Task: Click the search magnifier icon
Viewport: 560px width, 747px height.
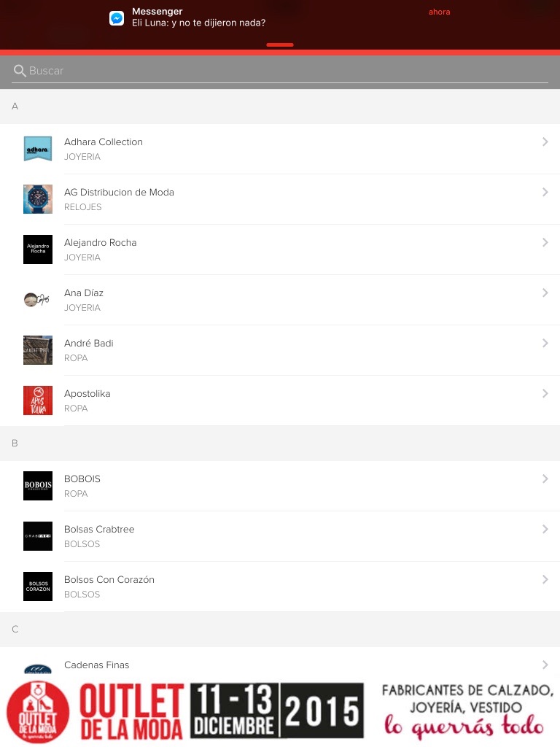Action: tap(20, 71)
